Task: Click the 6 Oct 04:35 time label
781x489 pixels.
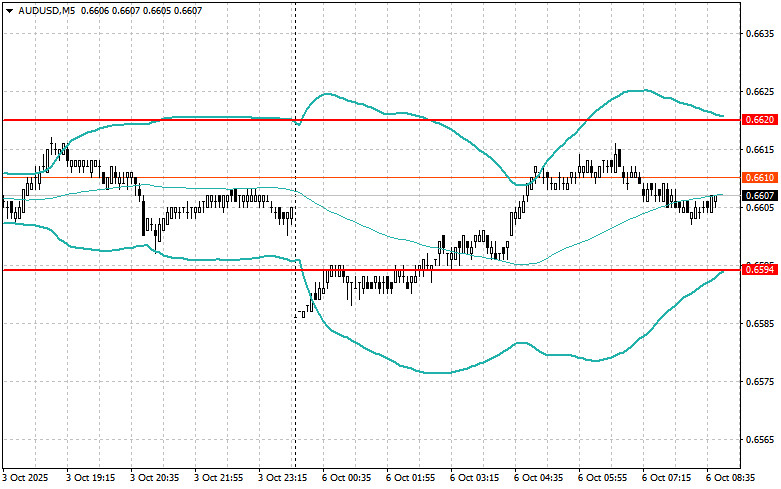Action: (x=538, y=478)
